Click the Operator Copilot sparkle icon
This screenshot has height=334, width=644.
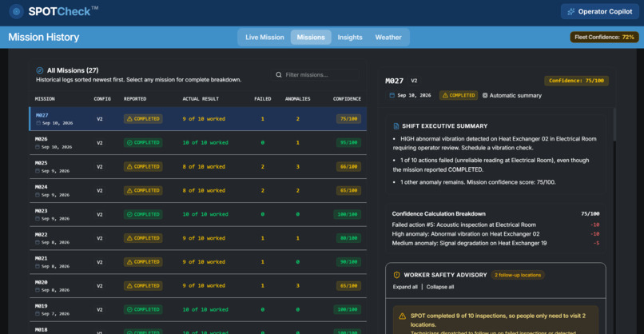(x=571, y=11)
